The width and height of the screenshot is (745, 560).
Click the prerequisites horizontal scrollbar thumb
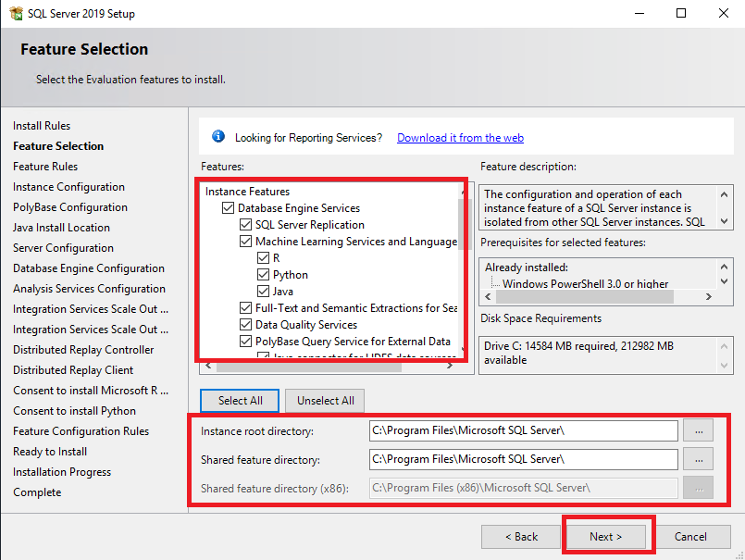[x=584, y=296]
